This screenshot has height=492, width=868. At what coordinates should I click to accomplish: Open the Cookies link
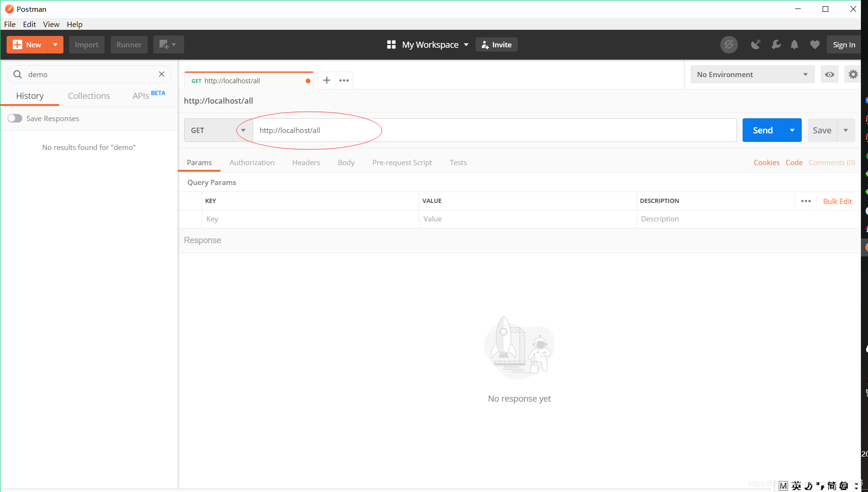[766, 162]
